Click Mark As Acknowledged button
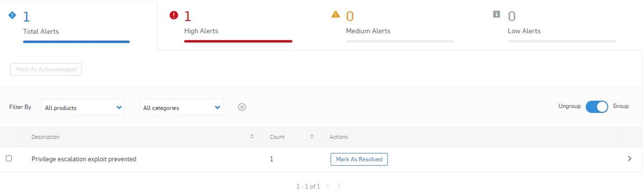Image resolution: width=644 pixels, height=196 pixels. coord(46,69)
